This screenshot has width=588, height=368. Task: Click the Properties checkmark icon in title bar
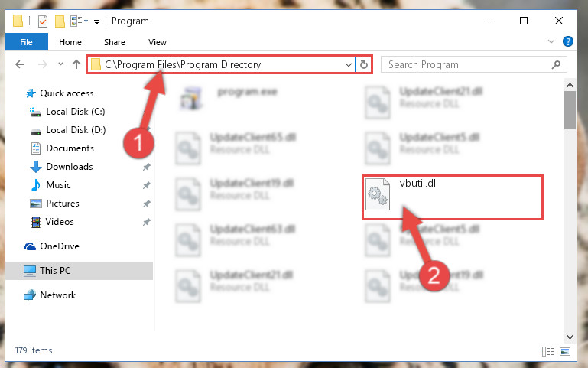[43, 21]
